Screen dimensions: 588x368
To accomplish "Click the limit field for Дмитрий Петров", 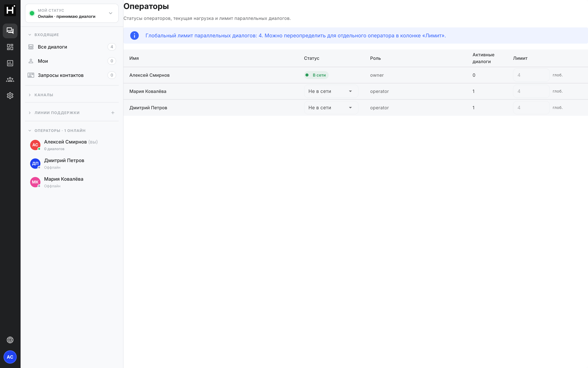I will click(x=531, y=108).
